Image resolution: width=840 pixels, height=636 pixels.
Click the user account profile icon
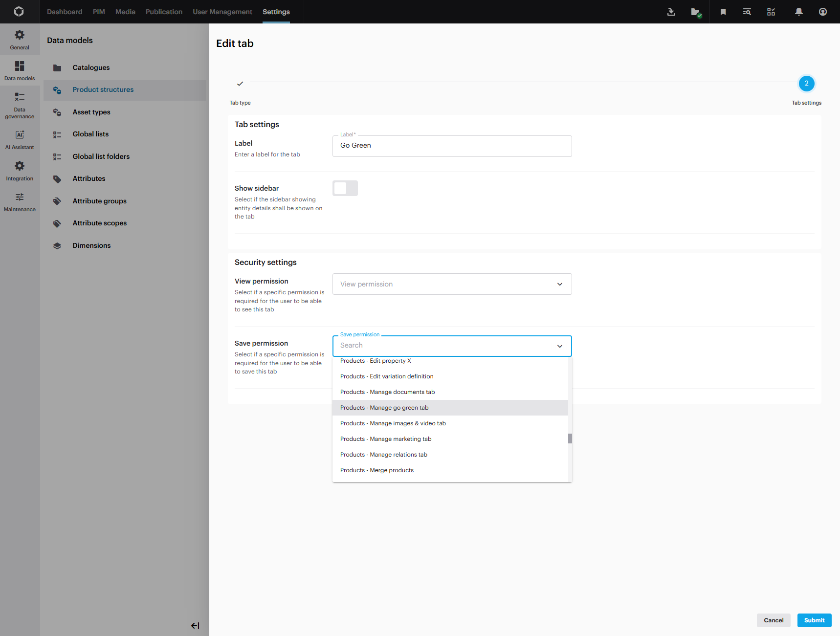(823, 12)
